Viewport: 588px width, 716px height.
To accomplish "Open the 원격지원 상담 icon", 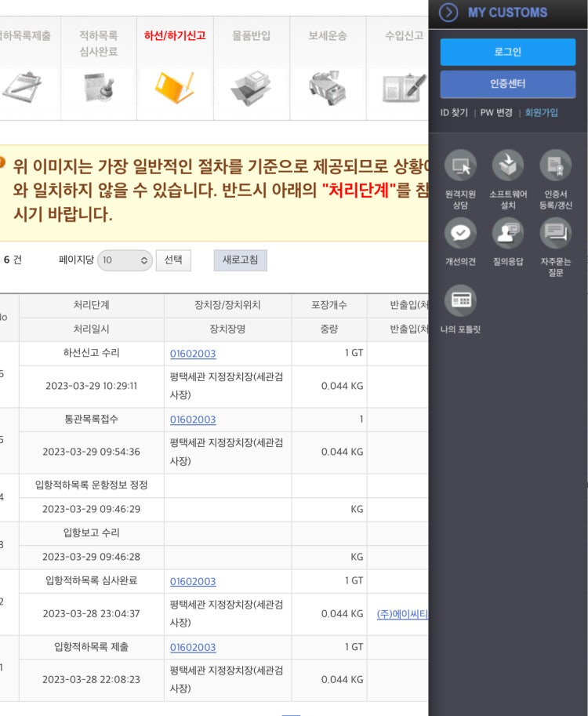I will tap(461, 165).
